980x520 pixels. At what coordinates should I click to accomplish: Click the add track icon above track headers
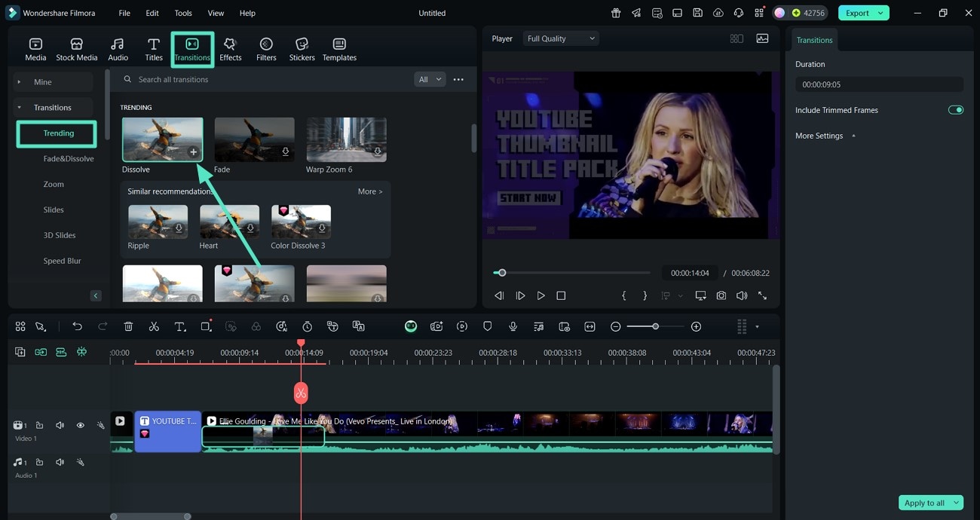point(20,352)
